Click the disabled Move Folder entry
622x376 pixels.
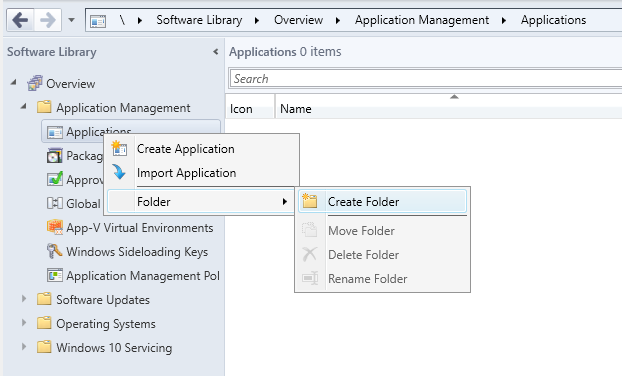pyautogui.click(x=382, y=230)
